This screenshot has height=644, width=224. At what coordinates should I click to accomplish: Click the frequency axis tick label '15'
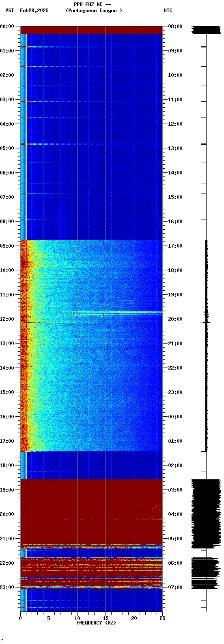(106, 618)
